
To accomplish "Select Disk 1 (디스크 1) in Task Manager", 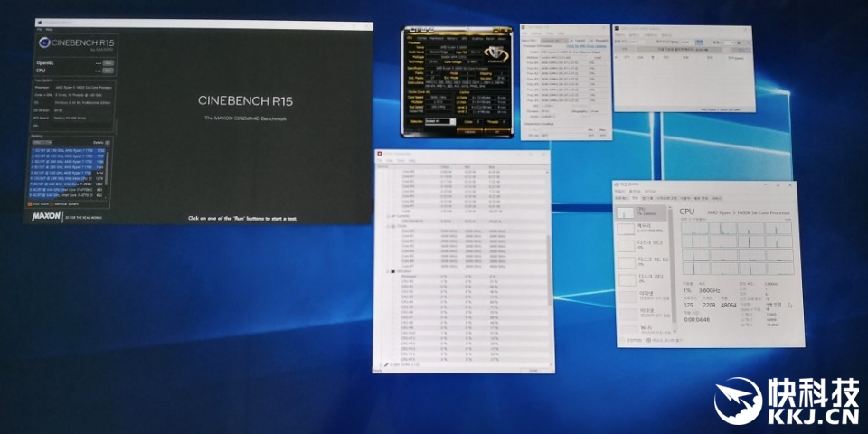I will point(642,262).
